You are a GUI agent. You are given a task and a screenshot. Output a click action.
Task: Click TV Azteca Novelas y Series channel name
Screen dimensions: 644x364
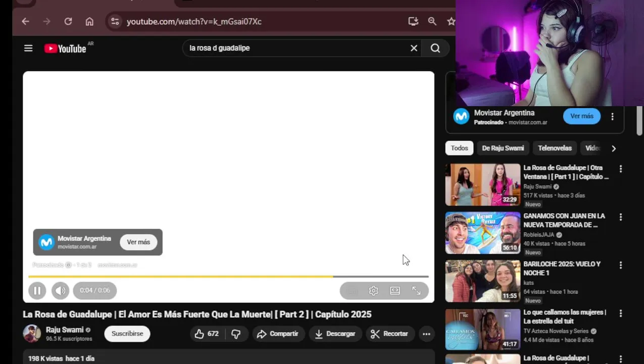(556, 331)
